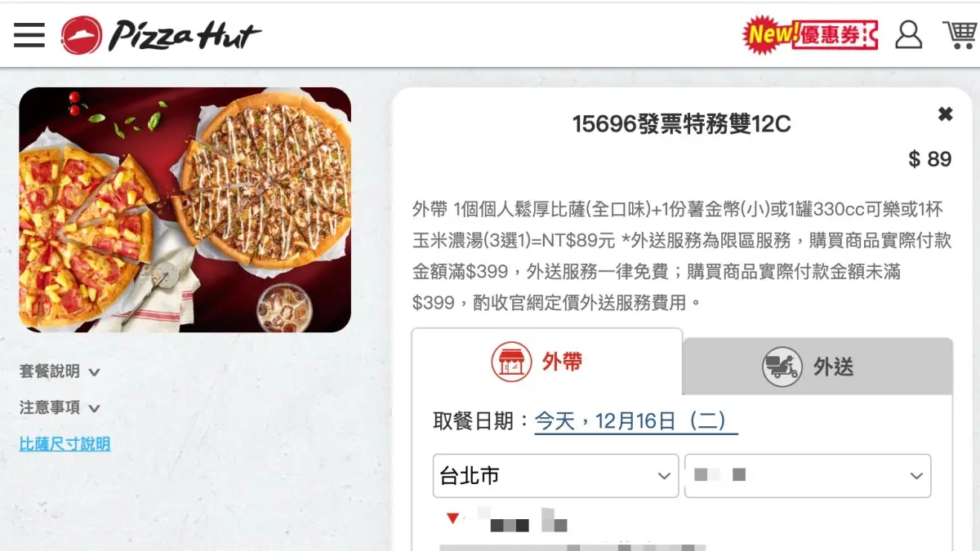This screenshot has height=551, width=980.
Task: Switch to the 外送 delivery tab
Action: (x=817, y=367)
